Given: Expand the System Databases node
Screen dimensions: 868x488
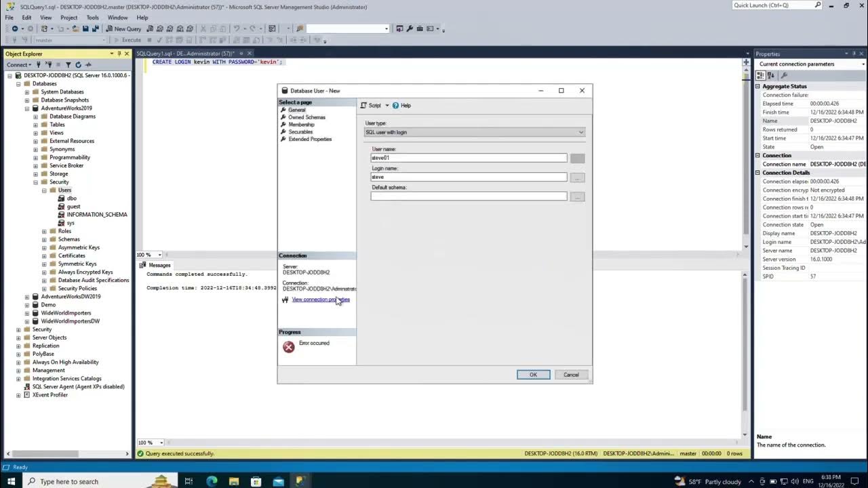Looking at the screenshot, I should tap(27, 91).
